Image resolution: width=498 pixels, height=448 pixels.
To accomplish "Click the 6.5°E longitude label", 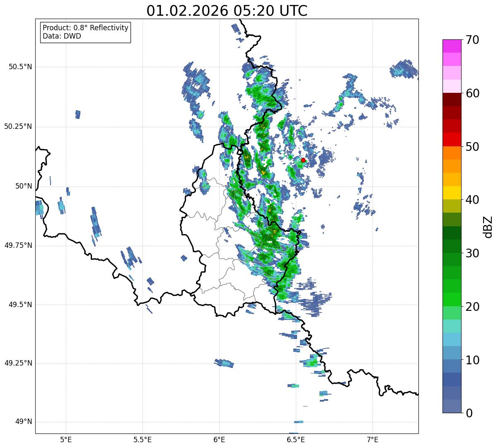I will tap(296, 439).
